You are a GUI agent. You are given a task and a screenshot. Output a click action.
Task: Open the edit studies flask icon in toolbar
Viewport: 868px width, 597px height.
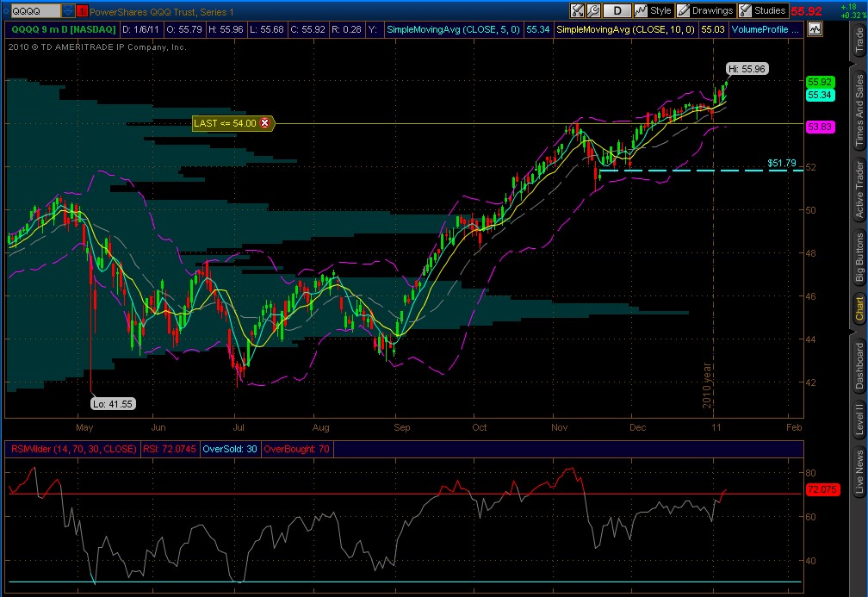(x=577, y=10)
